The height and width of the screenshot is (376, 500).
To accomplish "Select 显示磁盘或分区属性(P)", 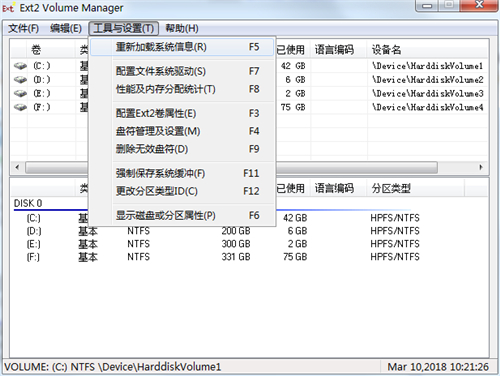I will click(x=182, y=216).
